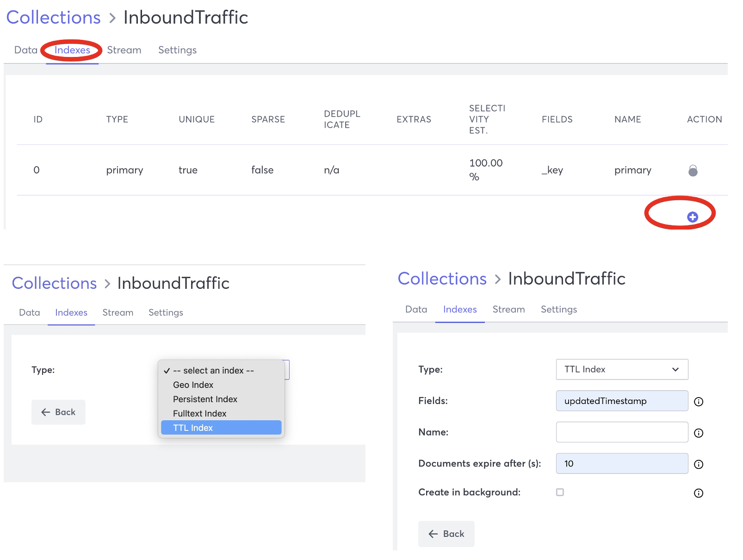The height and width of the screenshot is (560, 743).
Task: Click the lock icon in the primary index row
Action: click(693, 171)
